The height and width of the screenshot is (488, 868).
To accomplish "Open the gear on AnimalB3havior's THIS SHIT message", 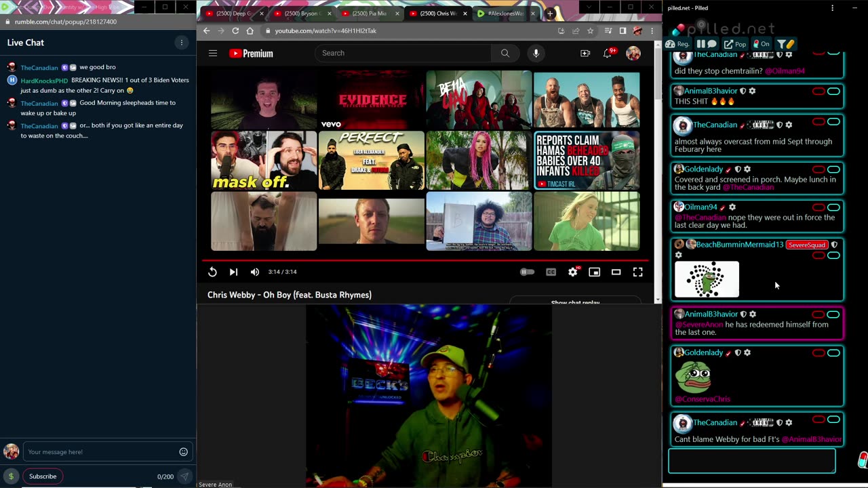I will (x=752, y=91).
